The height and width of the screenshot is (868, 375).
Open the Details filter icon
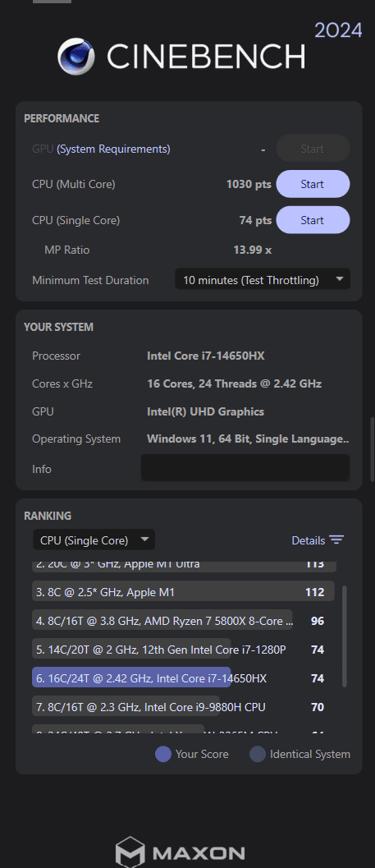point(336,540)
